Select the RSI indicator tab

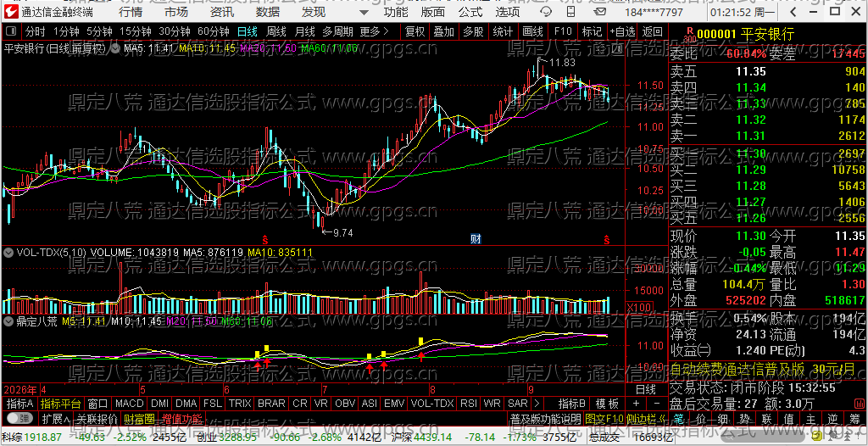click(470, 404)
